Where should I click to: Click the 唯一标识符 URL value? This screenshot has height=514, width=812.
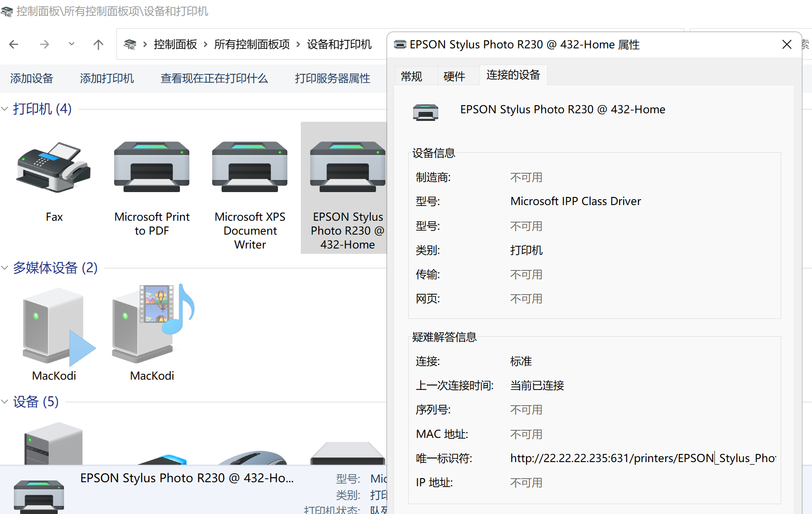pyautogui.click(x=643, y=458)
